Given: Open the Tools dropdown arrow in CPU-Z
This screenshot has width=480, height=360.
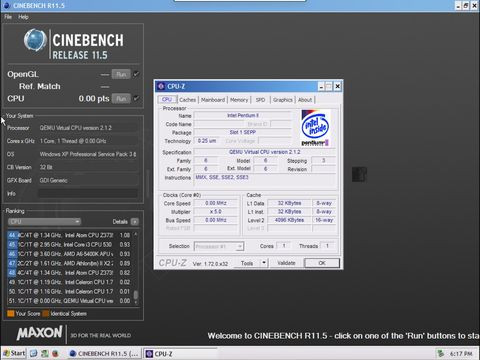Looking at the screenshot, I should pyautogui.click(x=264, y=263).
